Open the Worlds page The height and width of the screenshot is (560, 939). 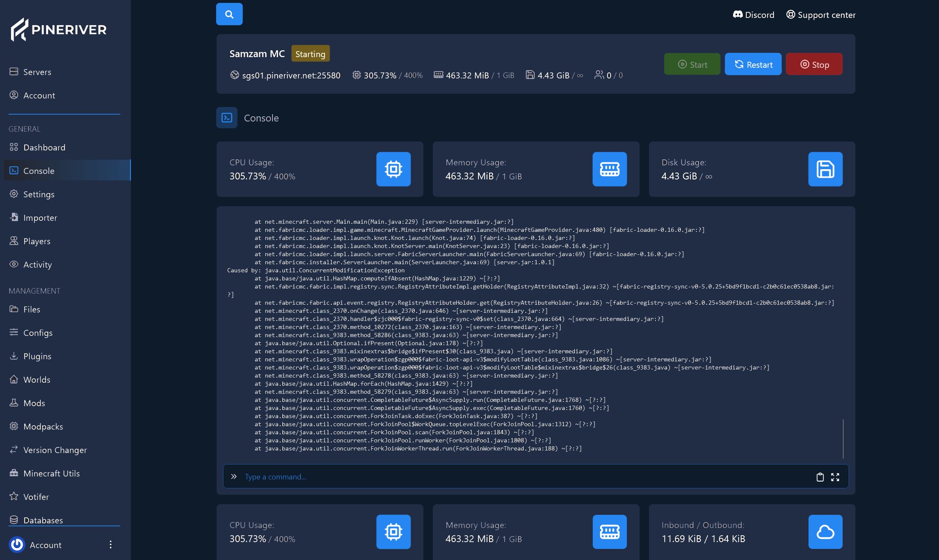[37, 380]
